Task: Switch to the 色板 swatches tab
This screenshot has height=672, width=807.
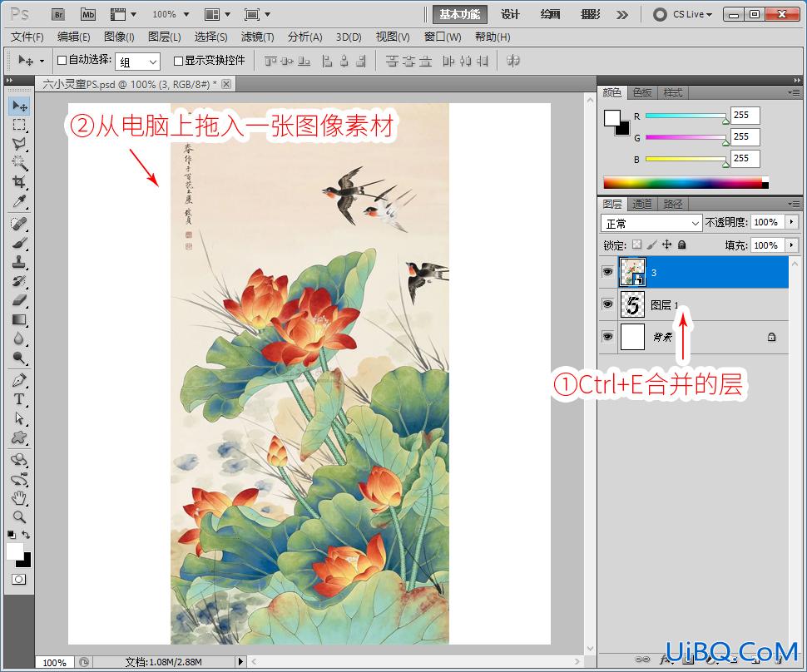Action: (641, 92)
